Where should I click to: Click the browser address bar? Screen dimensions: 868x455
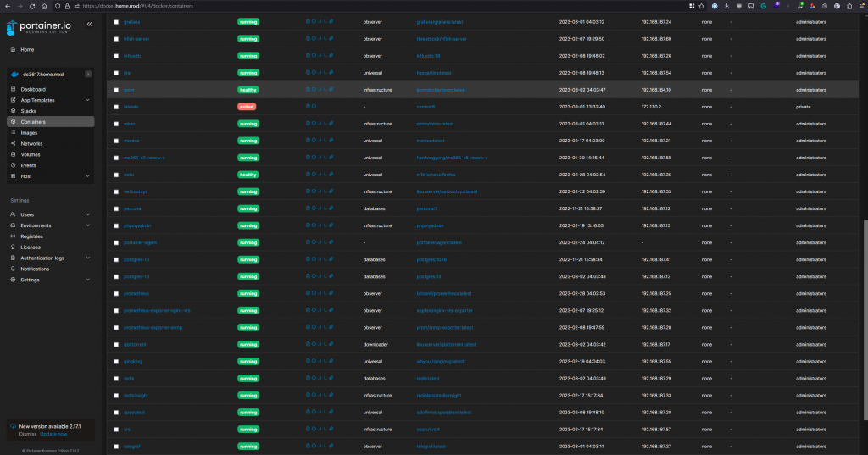382,6
